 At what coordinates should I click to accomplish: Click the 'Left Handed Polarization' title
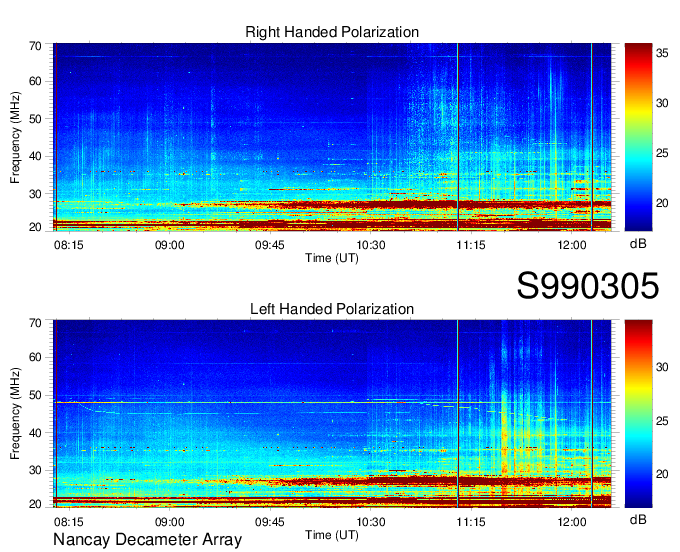click(x=332, y=309)
